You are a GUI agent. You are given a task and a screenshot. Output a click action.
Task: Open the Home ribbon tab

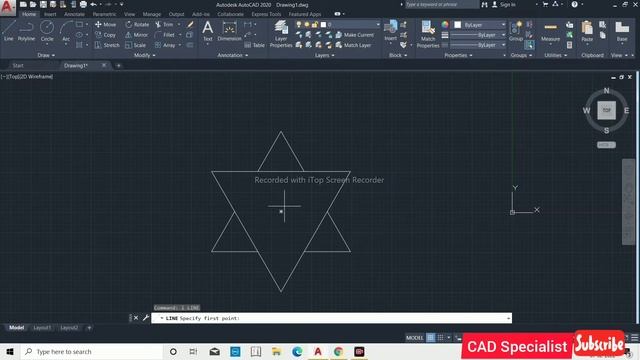tap(29, 14)
